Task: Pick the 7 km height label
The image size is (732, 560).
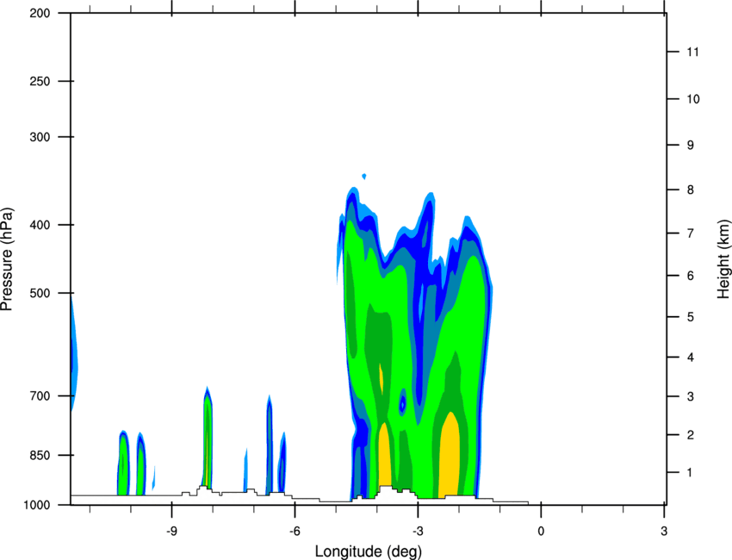Action: coord(691,233)
